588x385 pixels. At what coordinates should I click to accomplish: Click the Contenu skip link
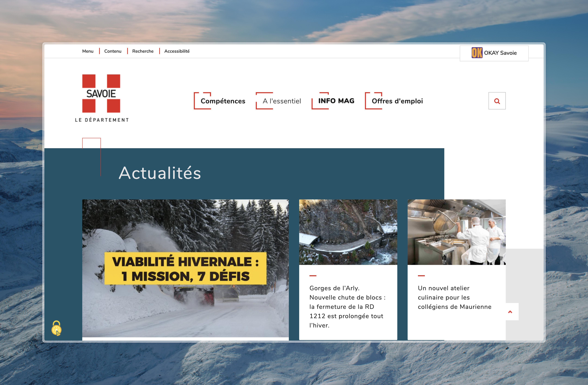[x=113, y=51]
